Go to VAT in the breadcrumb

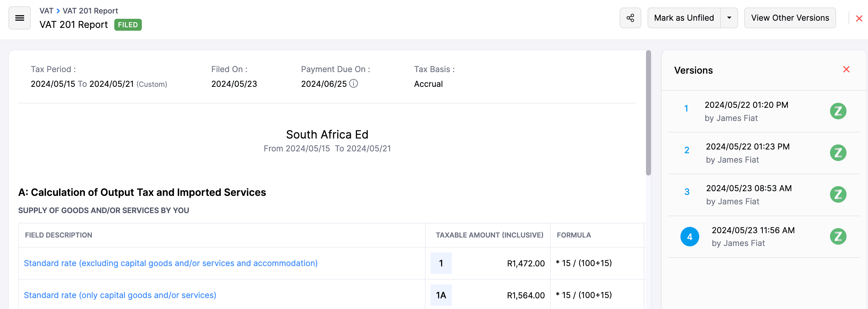tap(46, 11)
